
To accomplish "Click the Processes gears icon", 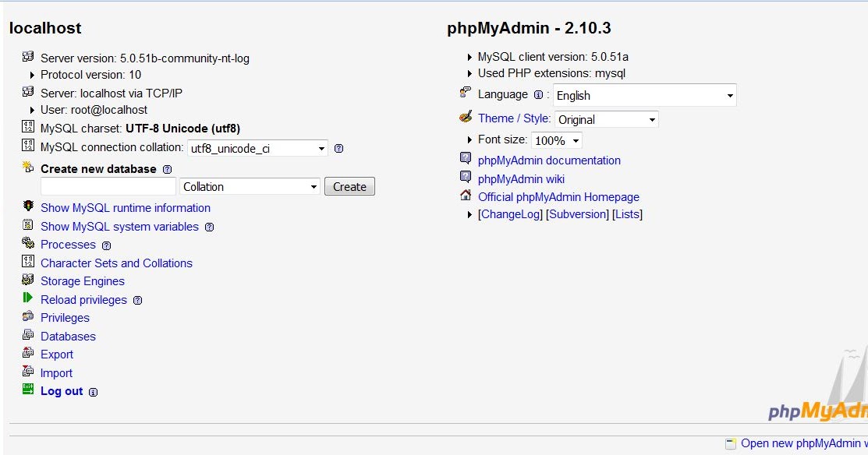I will 27,243.
